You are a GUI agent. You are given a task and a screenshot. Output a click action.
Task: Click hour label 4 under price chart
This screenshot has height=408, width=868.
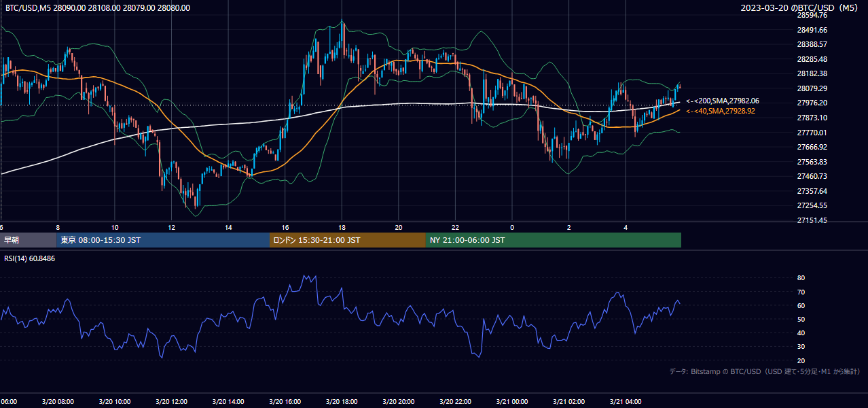(x=626, y=228)
